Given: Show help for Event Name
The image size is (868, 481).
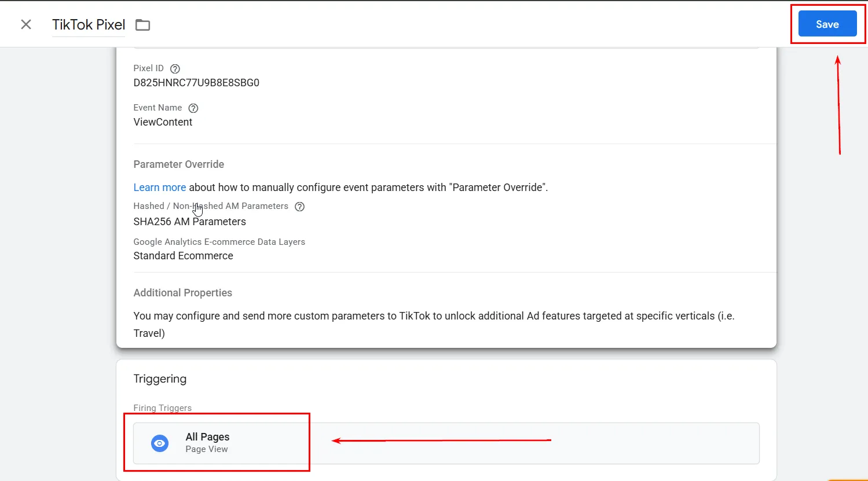Looking at the screenshot, I should point(193,108).
